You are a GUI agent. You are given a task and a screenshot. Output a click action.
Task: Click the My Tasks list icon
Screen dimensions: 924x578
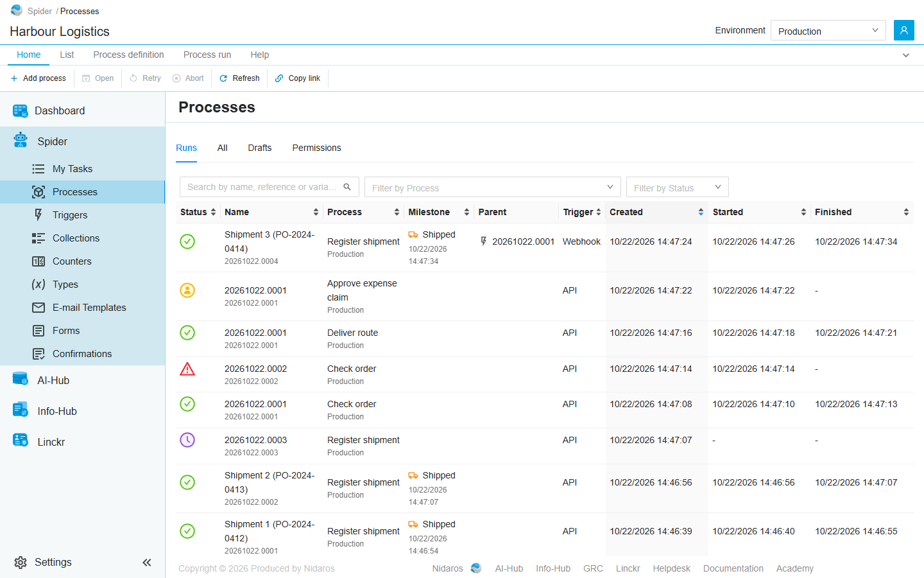38,169
